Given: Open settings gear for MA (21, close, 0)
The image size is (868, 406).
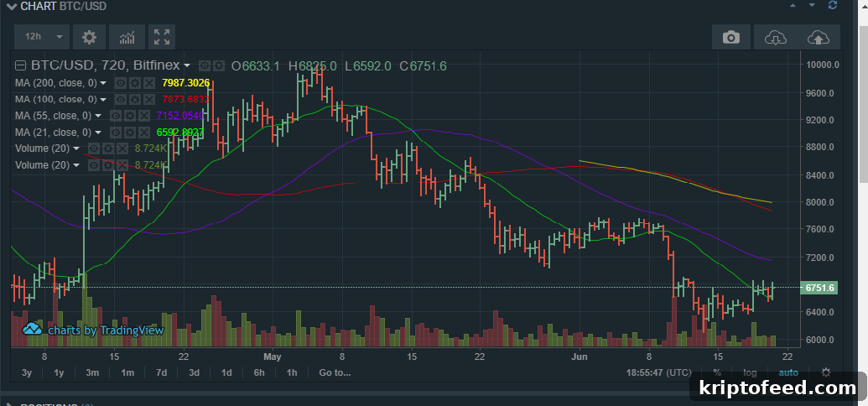Looking at the screenshot, I should coord(129,133).
